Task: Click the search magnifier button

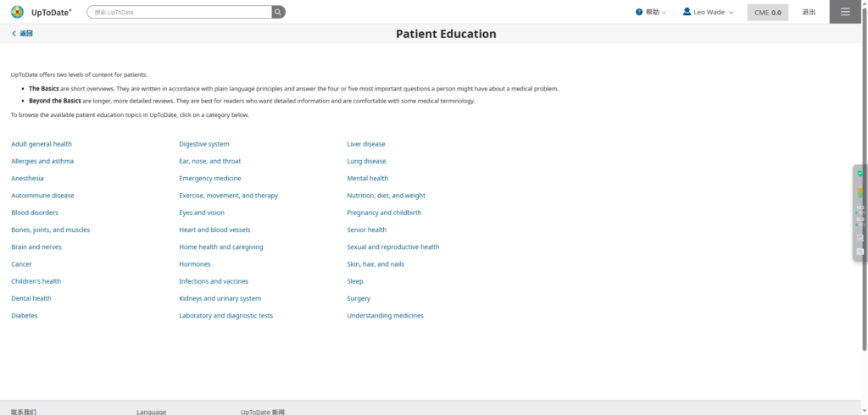Action: pos(278,12)
